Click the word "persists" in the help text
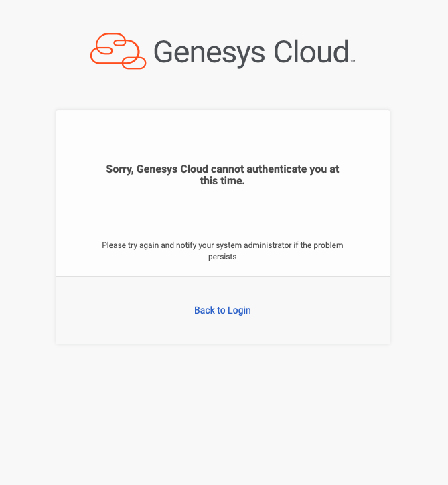This screenshot has height=485, width=448. 222,256
